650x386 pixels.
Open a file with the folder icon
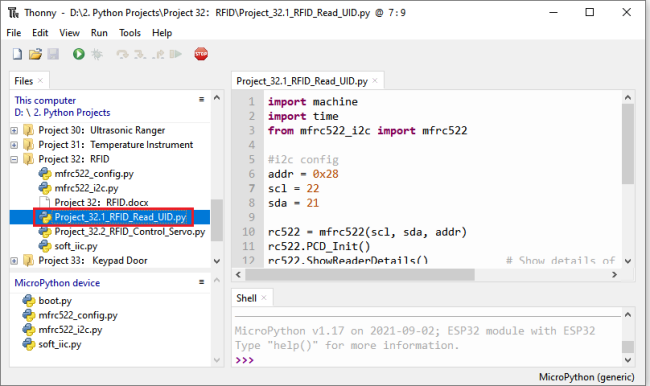coord(35,54)
